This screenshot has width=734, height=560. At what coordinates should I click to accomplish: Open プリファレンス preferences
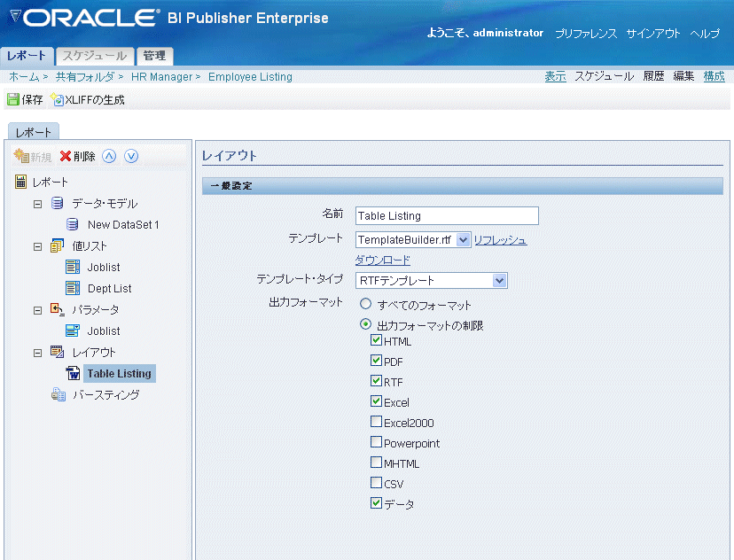point(586,33)
